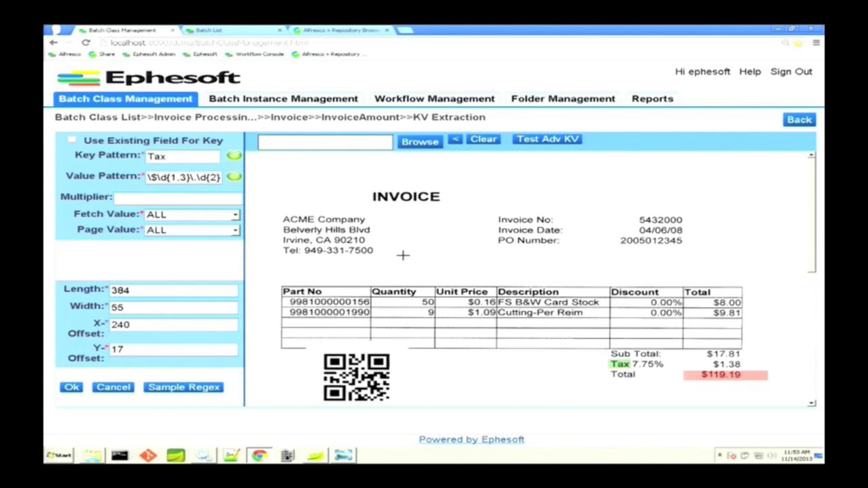Click the Clear button
The image size is (868, 488).
point(483,139)
